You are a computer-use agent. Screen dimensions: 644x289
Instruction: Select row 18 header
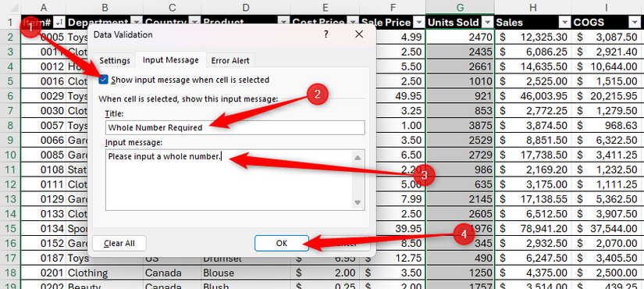click(10, 273)
